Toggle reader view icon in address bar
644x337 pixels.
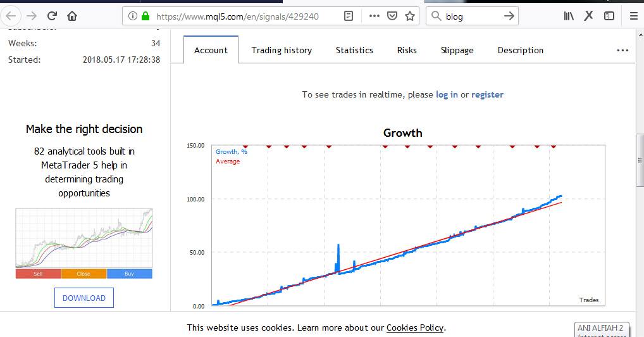pyautogui.click(x=349, y=16)
